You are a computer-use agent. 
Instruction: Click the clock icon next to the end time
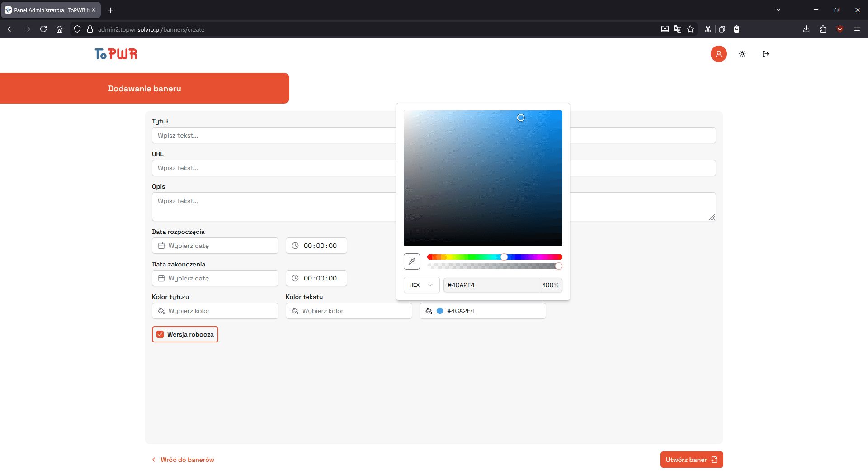295,278
